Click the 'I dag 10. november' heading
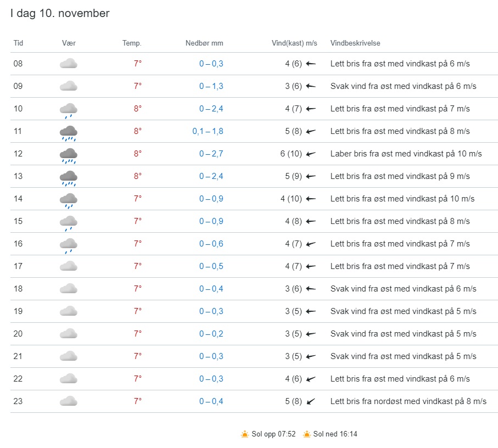This screenshot has width=498, height=448. [60, 14]
